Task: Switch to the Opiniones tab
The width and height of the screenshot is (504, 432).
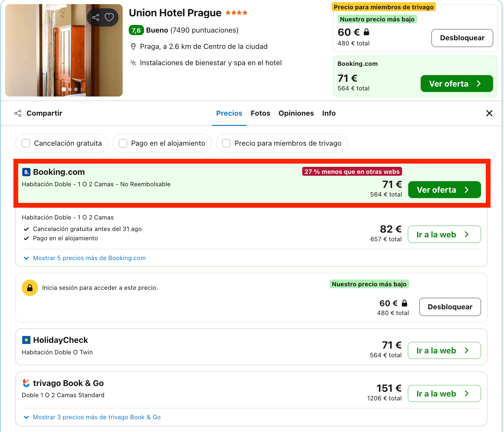Action: pos(296,113)
